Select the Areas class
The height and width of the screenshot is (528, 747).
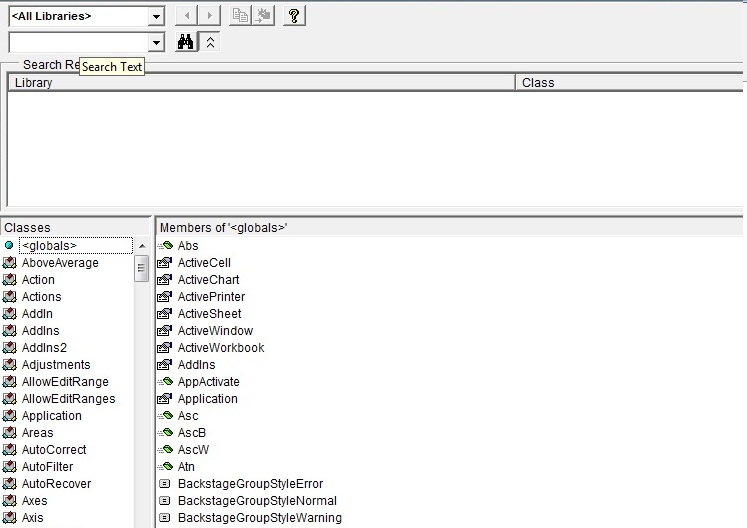pos(38,433)
